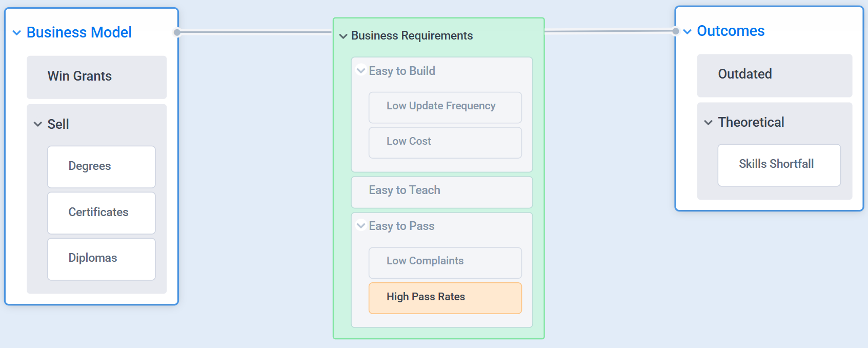The height and width of the screenshot is (348, 868).
Task: Collapse the Easy to Build section
Action: [x=361, y=71]
